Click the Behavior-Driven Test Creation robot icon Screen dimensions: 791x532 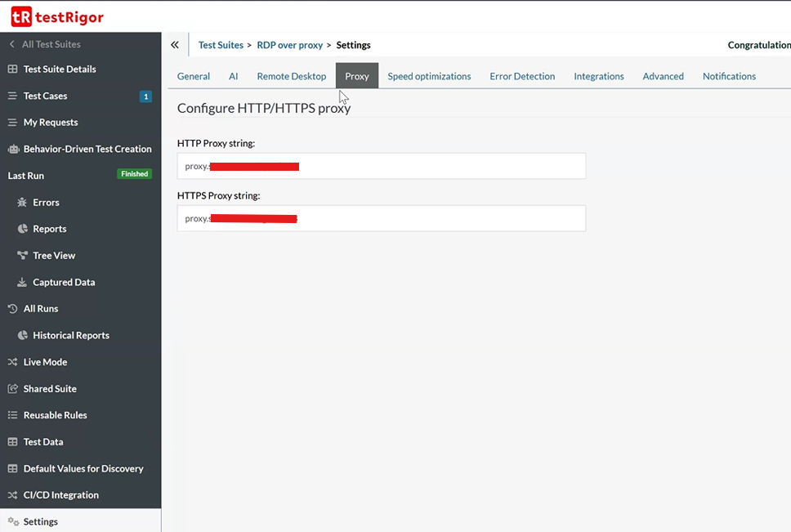pyautogui.click(x=13, y=150)
